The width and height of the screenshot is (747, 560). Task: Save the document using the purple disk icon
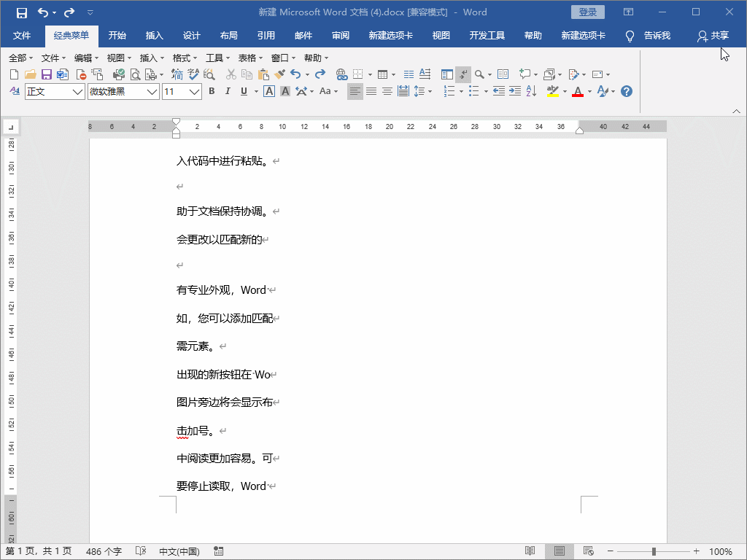click(46, 74)
